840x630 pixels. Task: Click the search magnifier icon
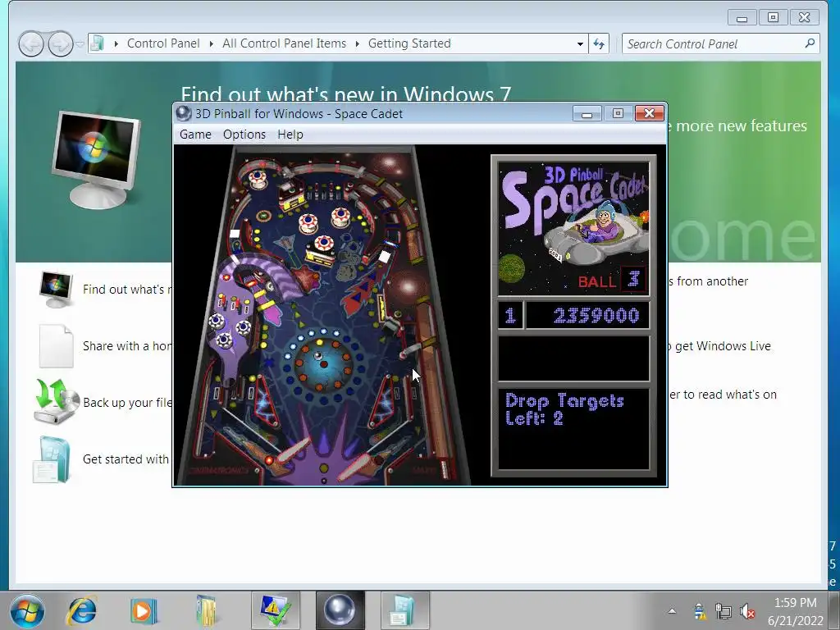click(810, 43)
